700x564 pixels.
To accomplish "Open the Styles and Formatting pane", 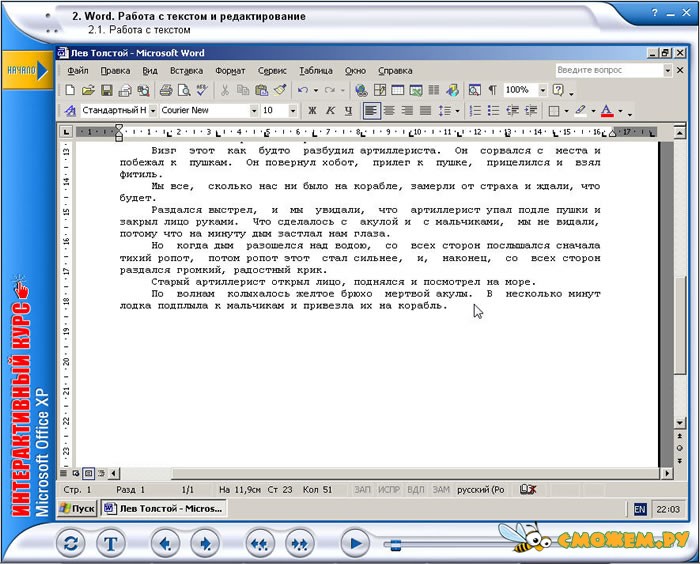I will pyautogui.click(x=70, y=110).
